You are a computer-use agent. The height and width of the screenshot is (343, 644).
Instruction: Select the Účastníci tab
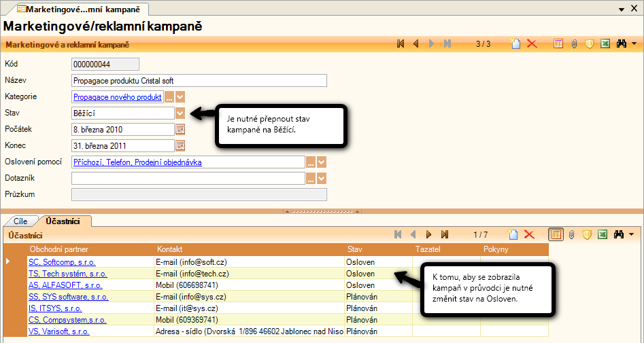tap(63, 221)
